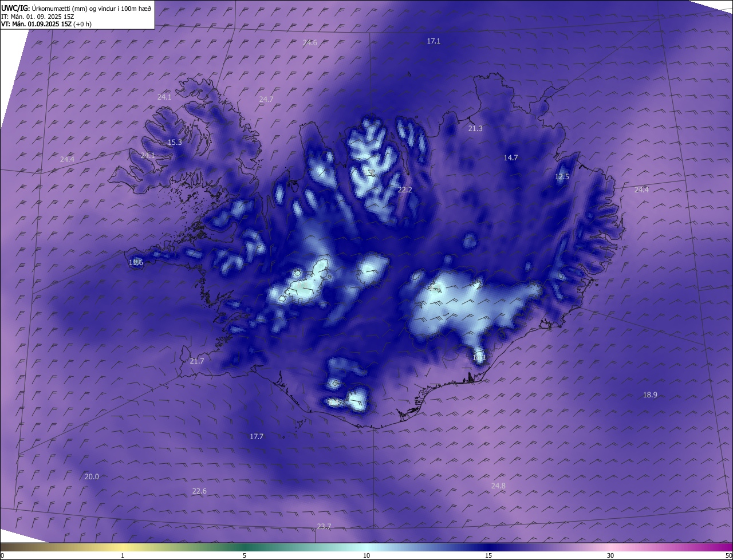This screenshot has height=560, width=733.
Task: Click the 15.3 value in the Westfjords
Action: pos(175,143)
